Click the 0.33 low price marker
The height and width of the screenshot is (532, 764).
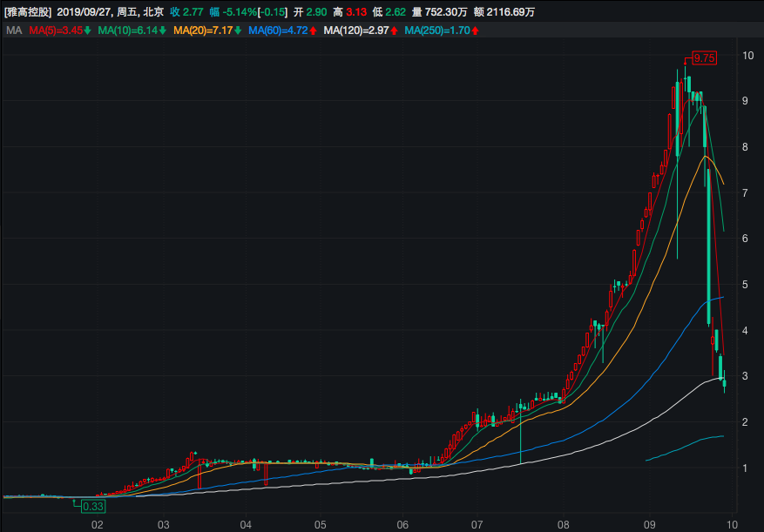[93, 506]
